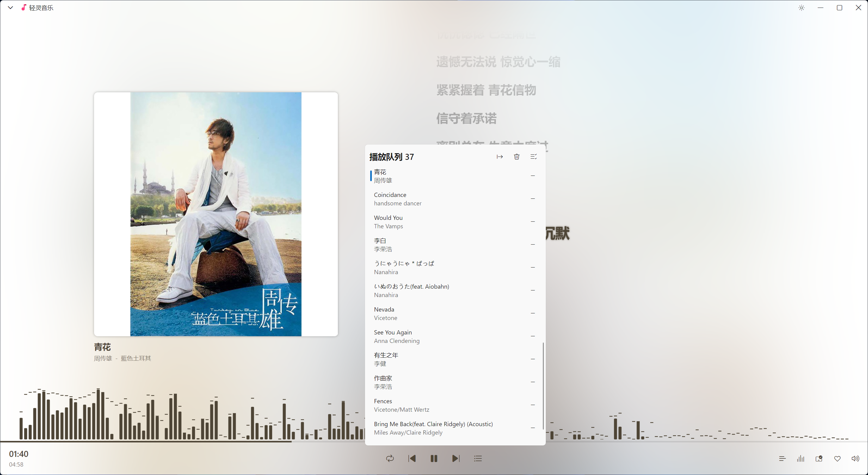Skip to the next track

pos(456,458)
